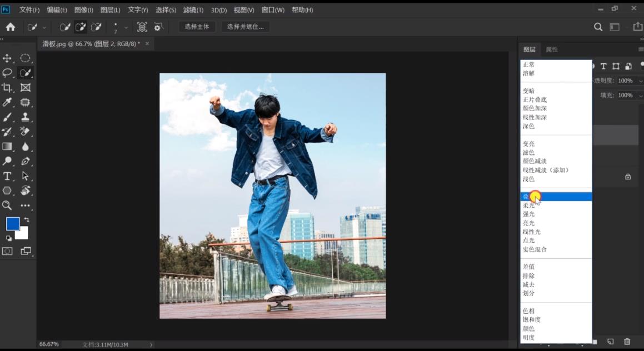Select the Hand tool
The height and width of the screenshot is (351, 644).
coord(26,190)
